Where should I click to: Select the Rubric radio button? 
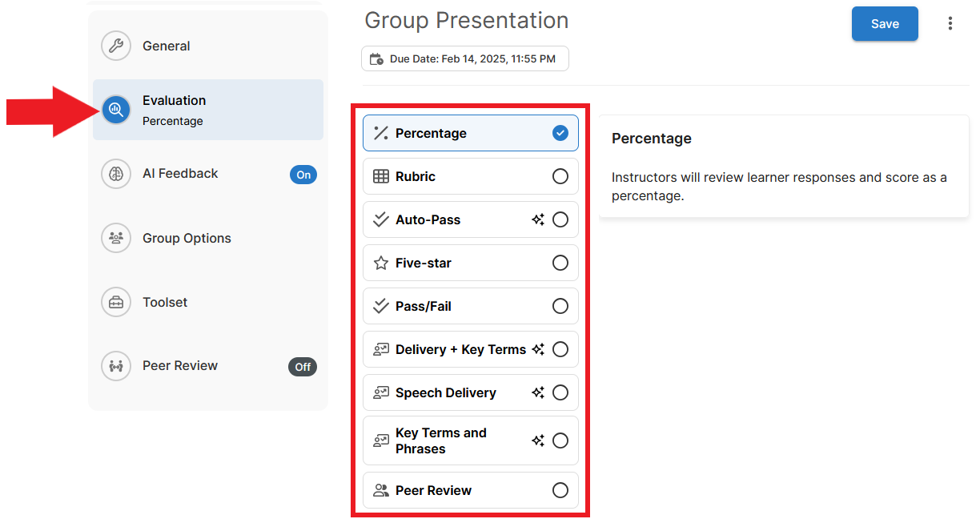click(560, 176)
